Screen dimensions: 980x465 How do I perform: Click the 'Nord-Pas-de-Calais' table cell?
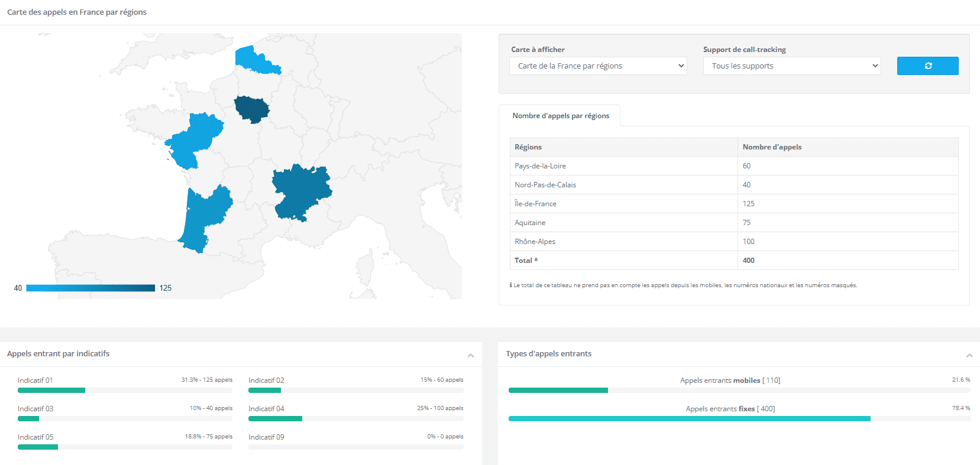click(x=624, y=185)
